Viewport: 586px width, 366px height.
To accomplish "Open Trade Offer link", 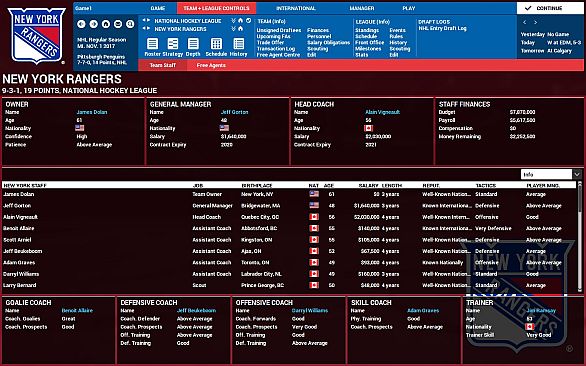I will (x=270, y=43).
